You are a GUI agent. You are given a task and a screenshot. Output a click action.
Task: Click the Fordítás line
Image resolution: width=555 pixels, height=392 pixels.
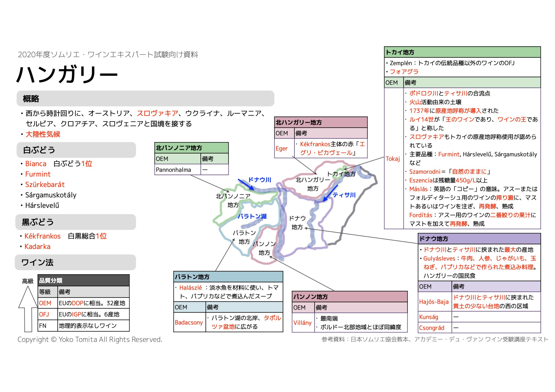tap(473, 219)
